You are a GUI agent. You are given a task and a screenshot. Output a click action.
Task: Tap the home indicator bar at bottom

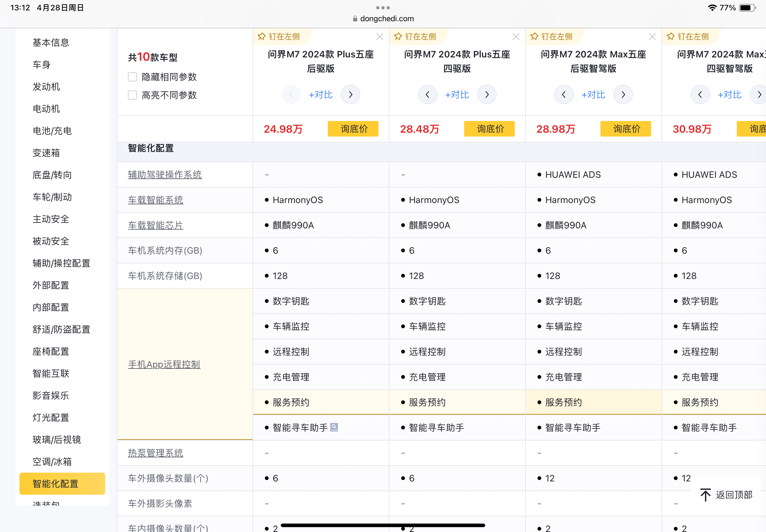coord(383,525)
